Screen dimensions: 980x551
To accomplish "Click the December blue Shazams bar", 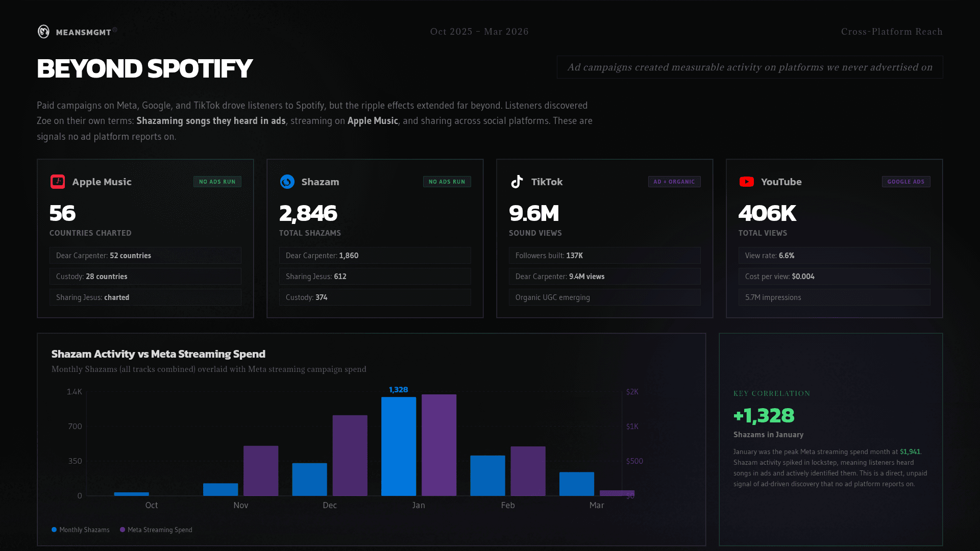I will pyautogui.click(x=309, y=480).
